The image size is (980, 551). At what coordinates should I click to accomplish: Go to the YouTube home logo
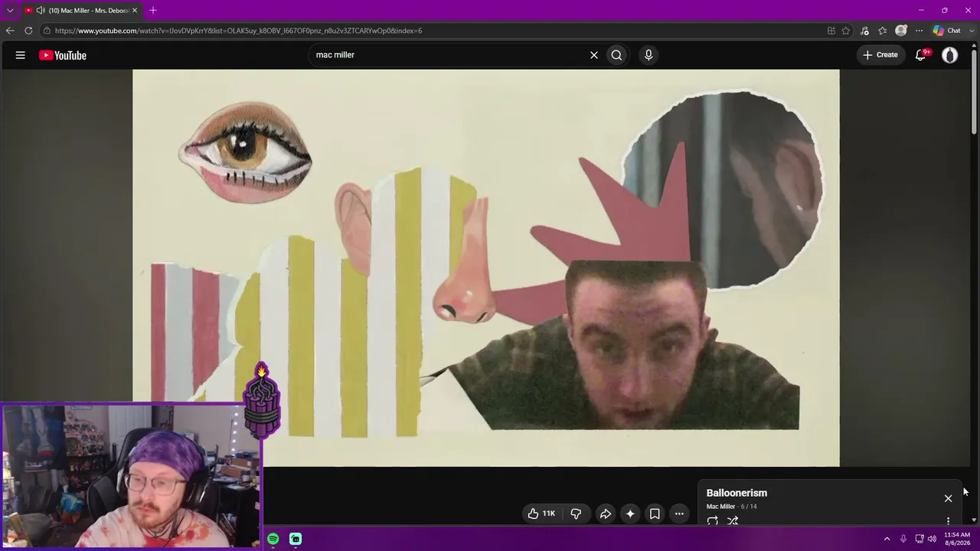63,55
